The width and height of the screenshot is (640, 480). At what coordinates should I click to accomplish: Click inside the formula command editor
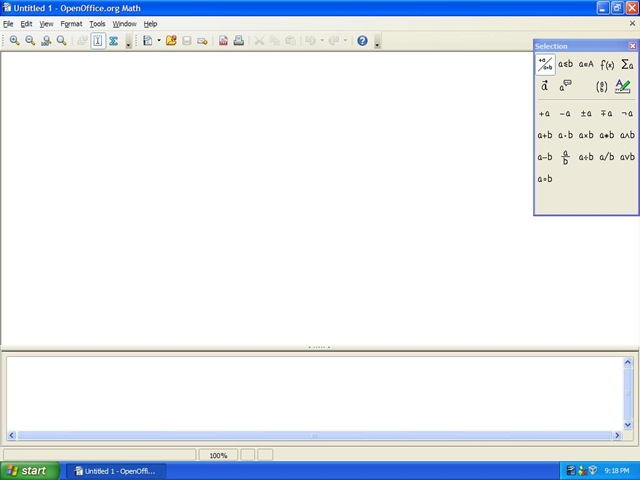click(314, 393)
